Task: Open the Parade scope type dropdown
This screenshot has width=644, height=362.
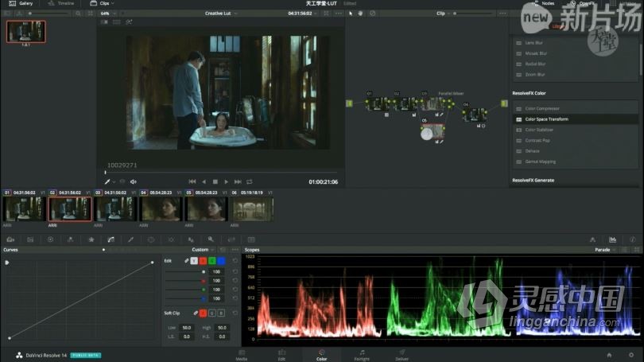Action: [605, 250]
